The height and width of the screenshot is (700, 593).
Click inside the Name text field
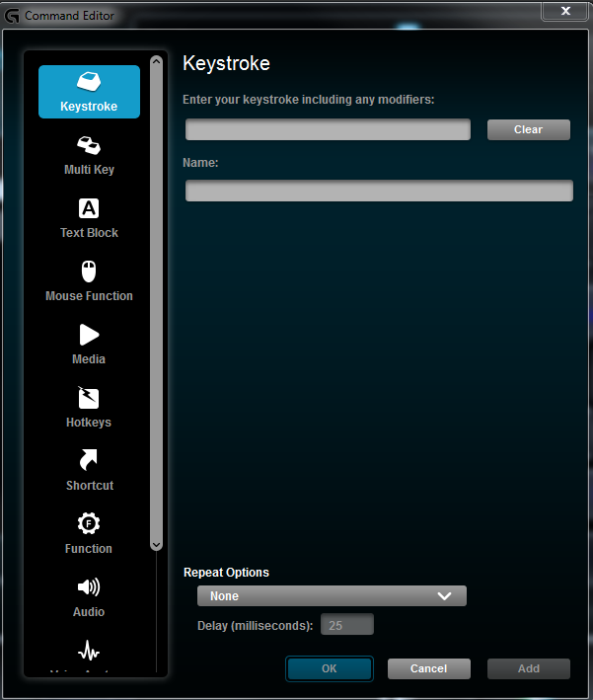[379, 191]
